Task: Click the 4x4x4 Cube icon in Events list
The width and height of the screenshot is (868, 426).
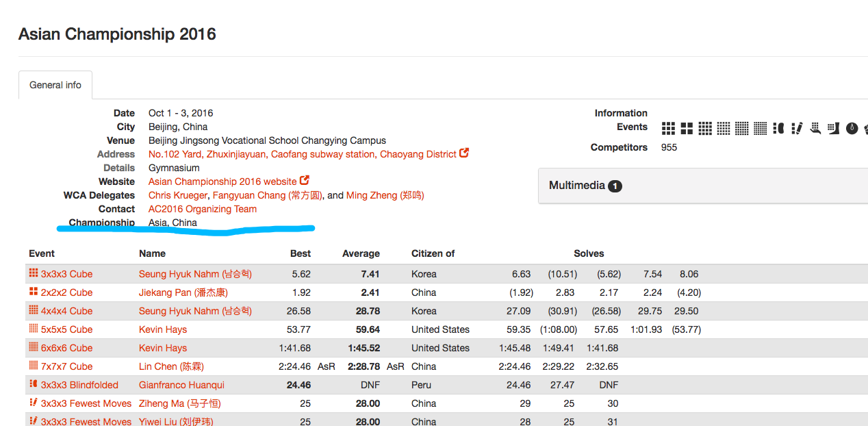Action: 705,128
